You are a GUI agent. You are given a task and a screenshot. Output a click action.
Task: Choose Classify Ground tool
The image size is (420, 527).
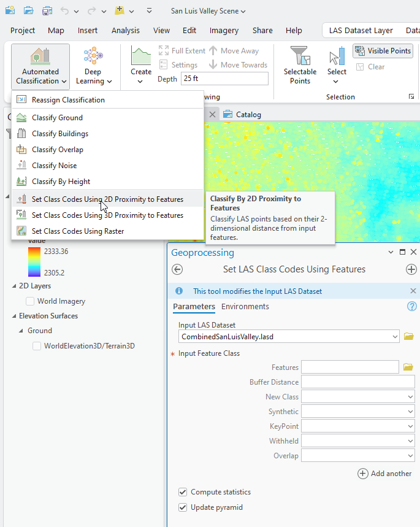107,118
